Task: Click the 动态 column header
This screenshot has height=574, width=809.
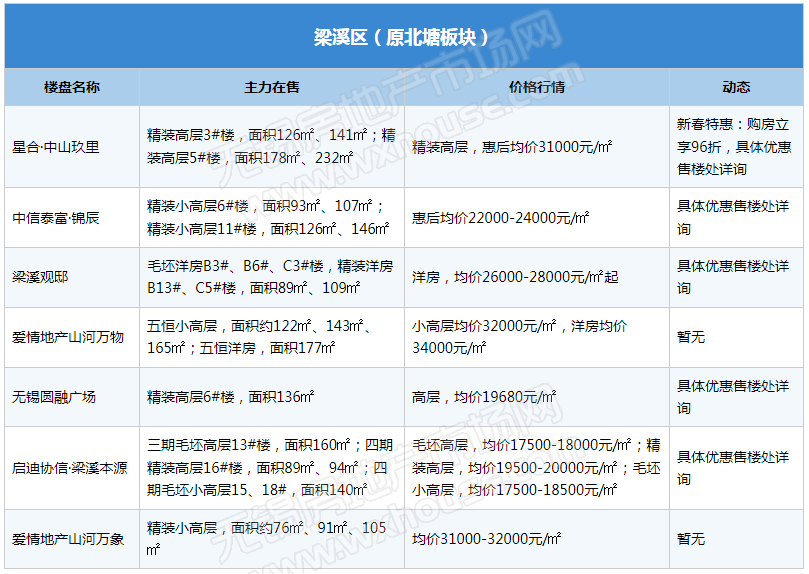Action: [736, 88]
